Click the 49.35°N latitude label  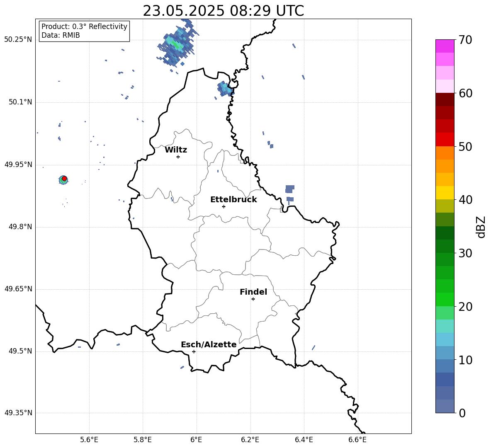tap(18, 413)
